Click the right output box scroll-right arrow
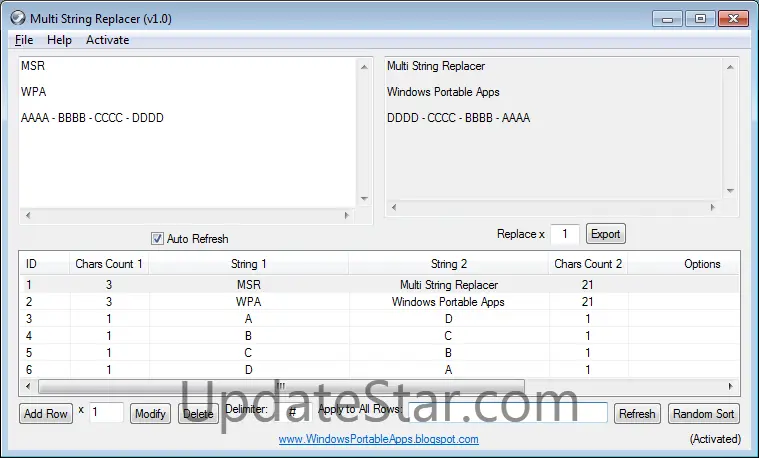Image resolution: width=759 pixels, height=458 pixels. pyautogui.click(x=713, y=207)
